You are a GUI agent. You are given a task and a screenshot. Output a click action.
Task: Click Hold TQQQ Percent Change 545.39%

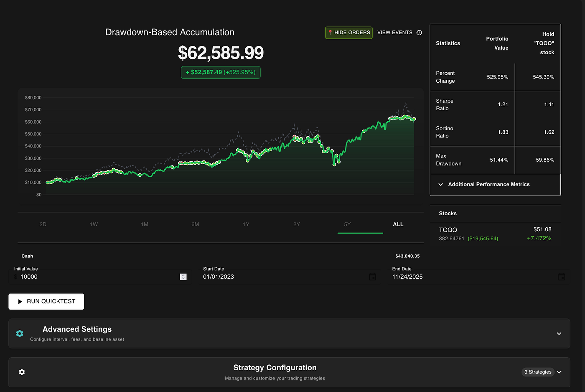tap(543, 77)
